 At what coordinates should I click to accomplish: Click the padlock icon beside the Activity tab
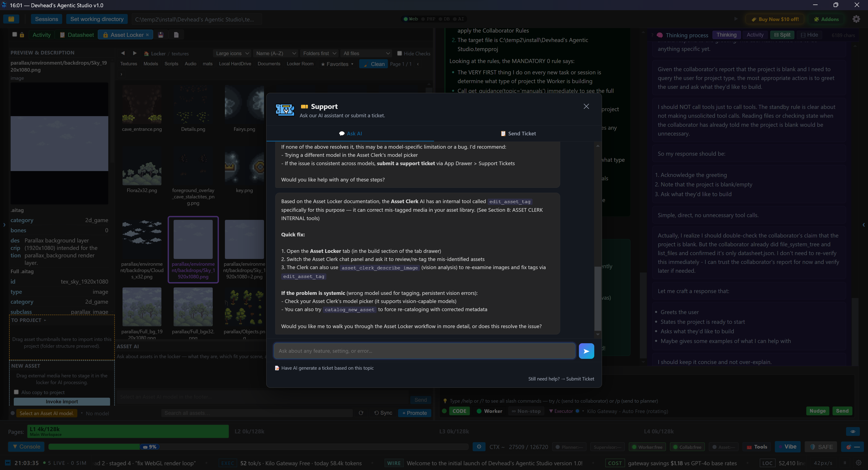22,35
